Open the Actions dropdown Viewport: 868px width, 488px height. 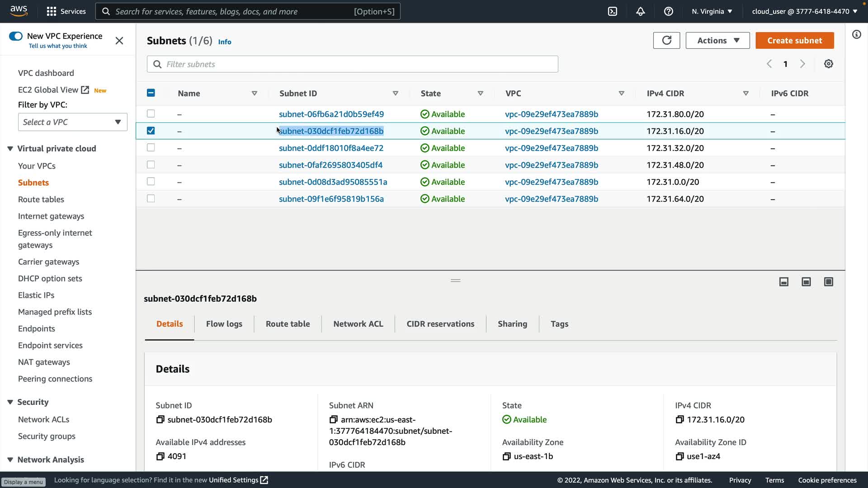717,40
